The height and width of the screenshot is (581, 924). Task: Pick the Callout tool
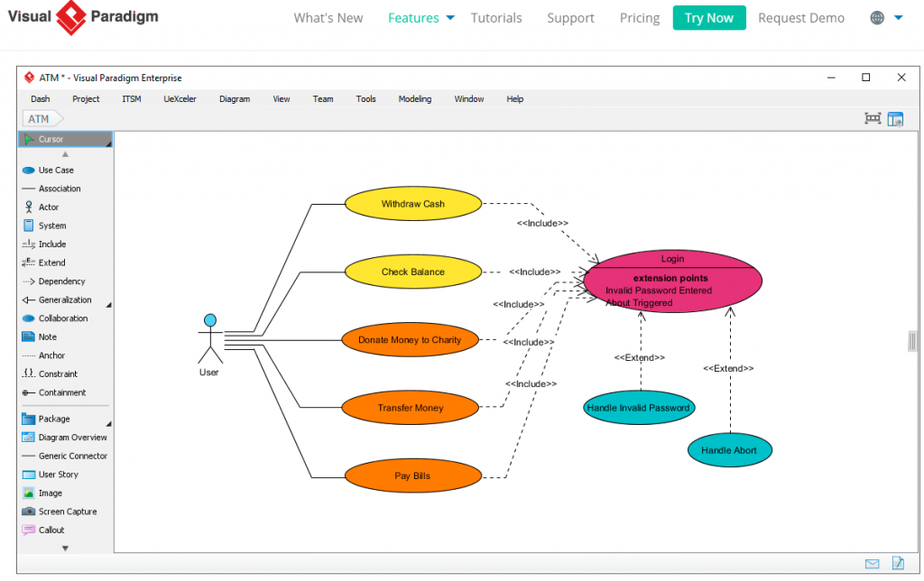43,530
